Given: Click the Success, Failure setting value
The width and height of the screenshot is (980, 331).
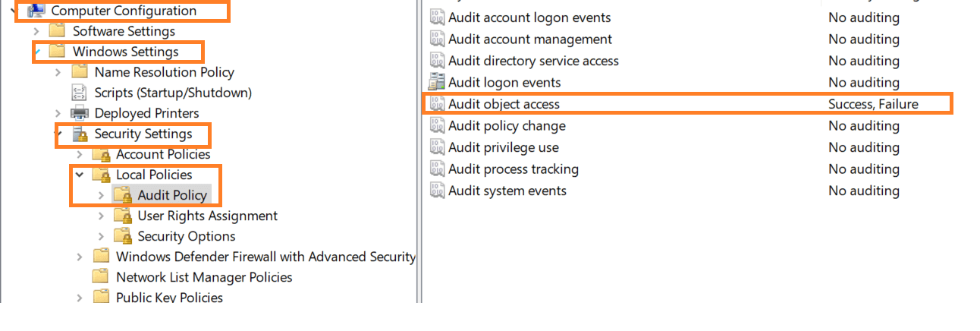Looking at the screenshot, I should click(x=873, y=104).
